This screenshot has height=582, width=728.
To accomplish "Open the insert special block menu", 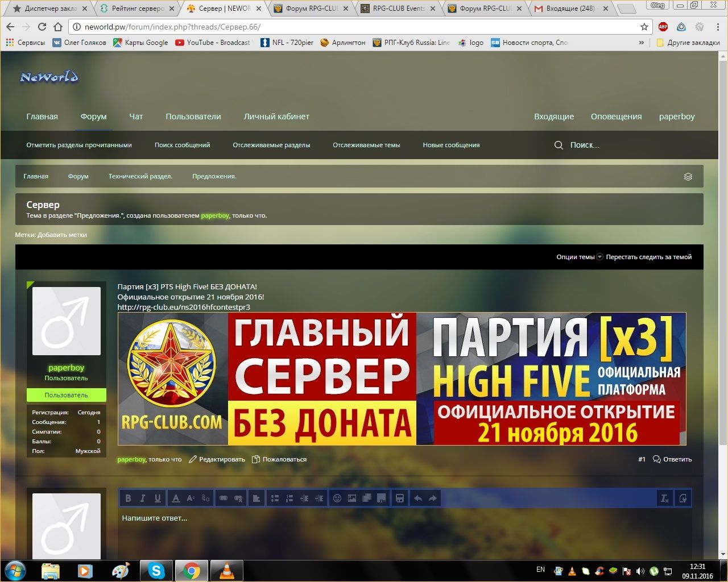I will pyautogui.click(x=382, y=498).
